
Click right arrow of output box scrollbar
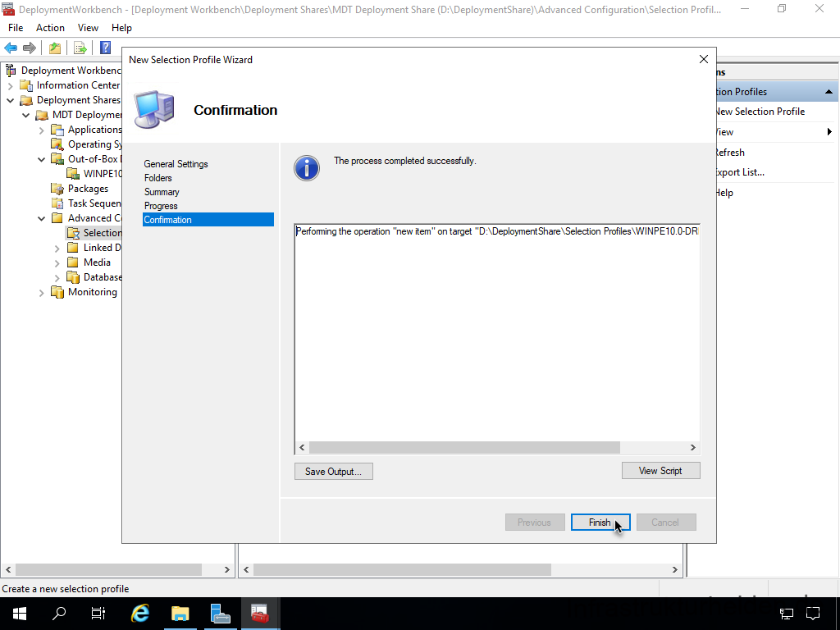692,447
